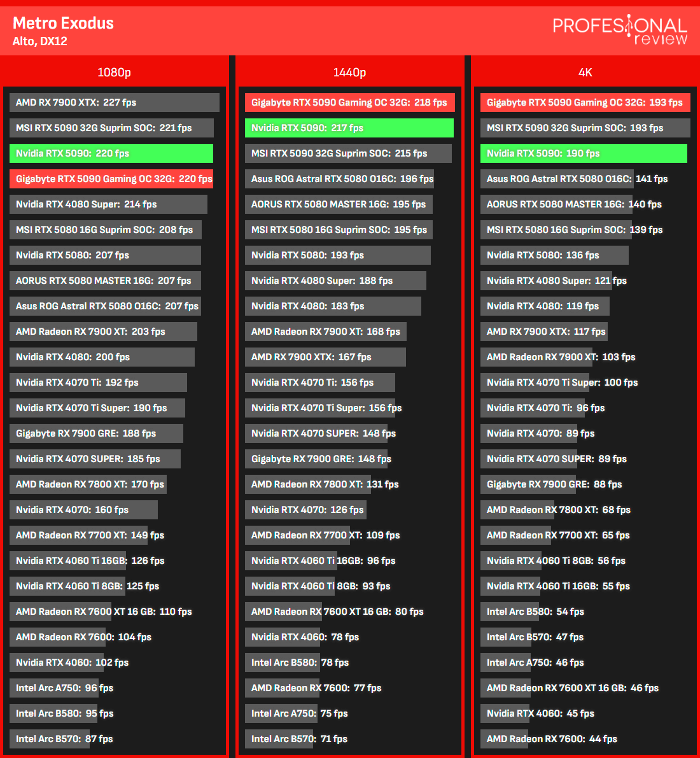
Task: Select red Gigabyte RTX 5090 218 fps bar
Action: 350,102
